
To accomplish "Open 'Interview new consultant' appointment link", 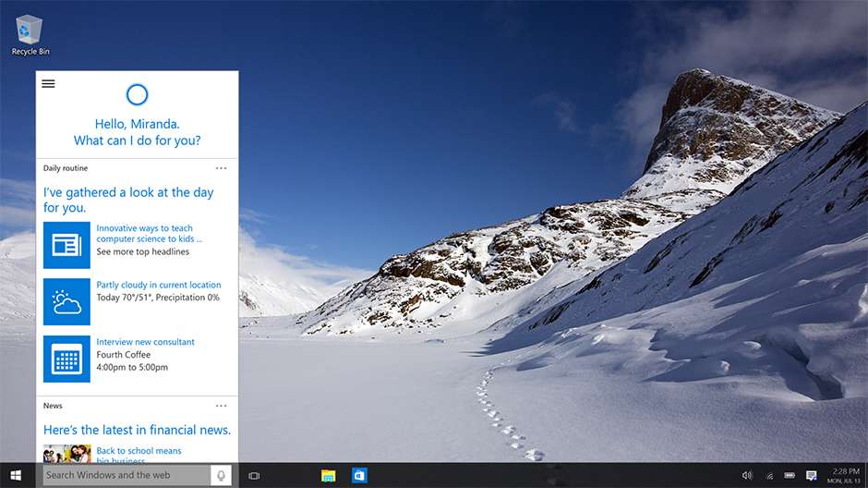I will [145, 342].
